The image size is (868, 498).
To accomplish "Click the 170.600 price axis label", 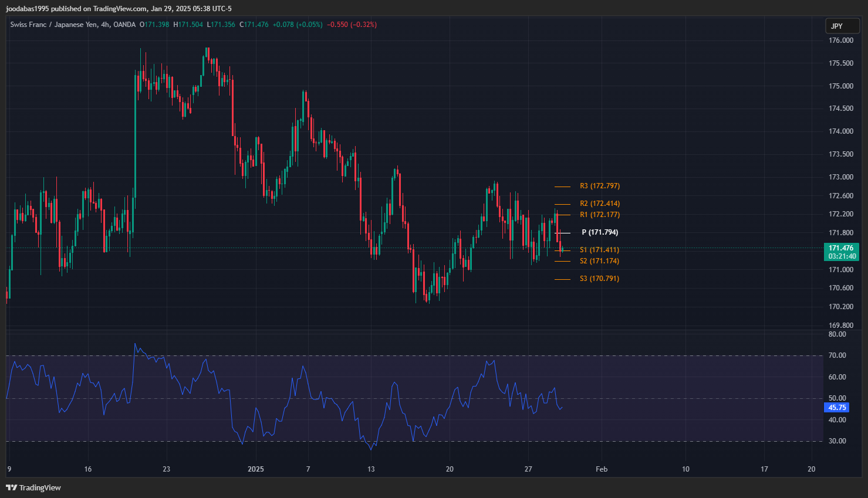I will pyautogui.click(x=841, y=288).
